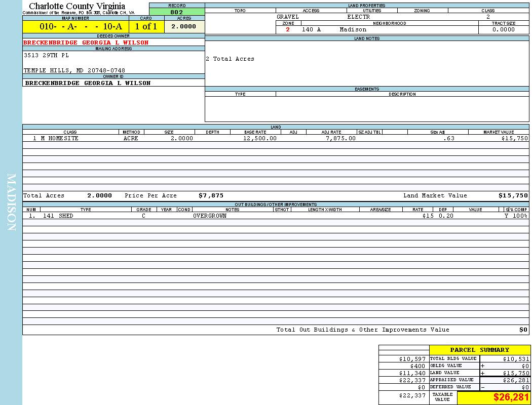Click the 3513 29TH PL mailing address line
Image resolution: width=532 pixels, height=405 pixels.
pos(46,55)
